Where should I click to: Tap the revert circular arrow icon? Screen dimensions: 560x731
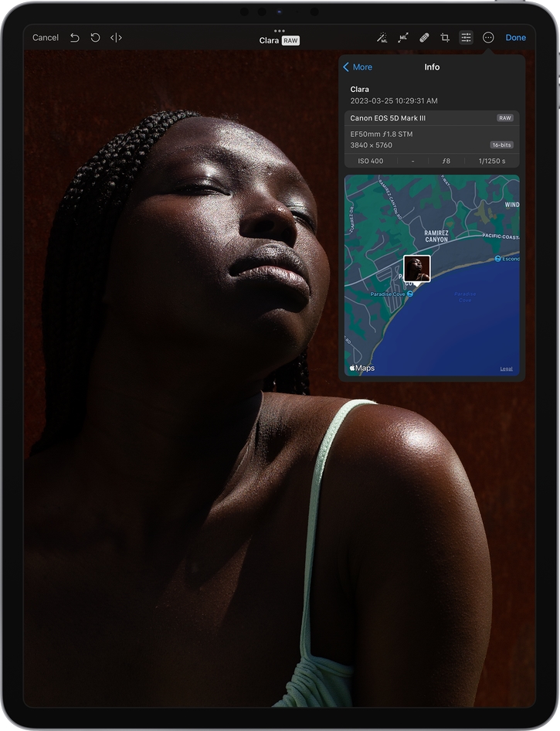coord(95,37)
